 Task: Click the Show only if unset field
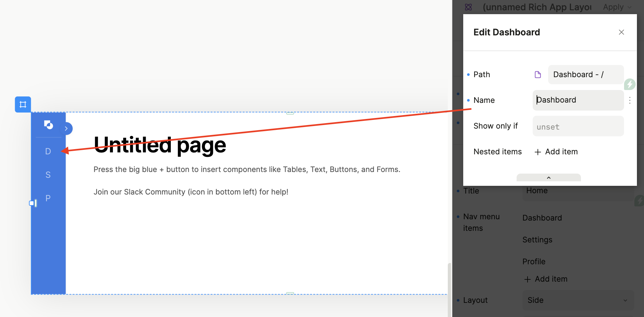click(578, 126)
